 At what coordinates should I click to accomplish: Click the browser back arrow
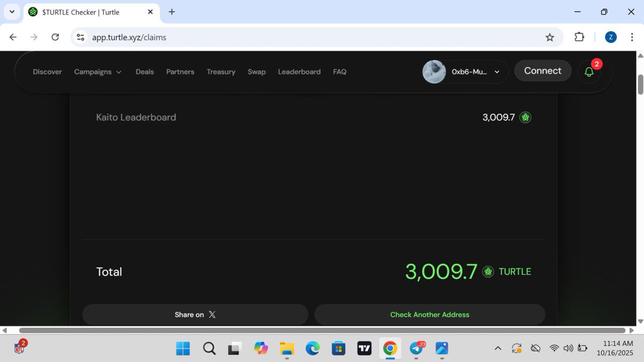click(13, 37)
